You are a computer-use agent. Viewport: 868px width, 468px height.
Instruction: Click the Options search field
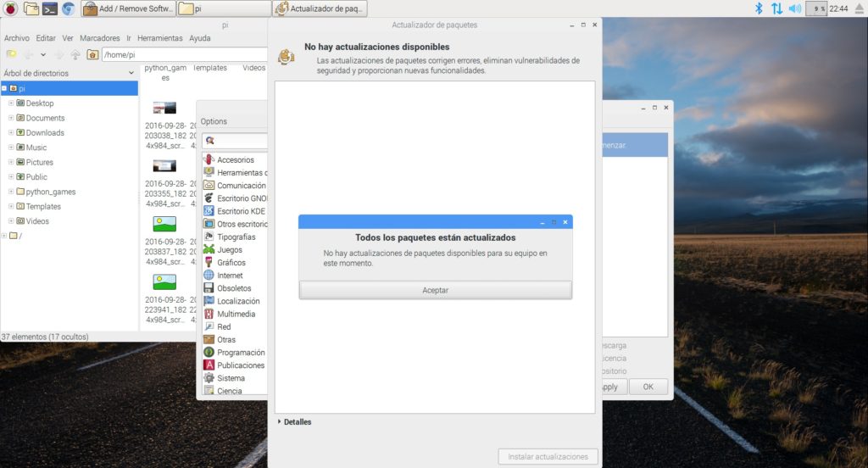[234, 141]
